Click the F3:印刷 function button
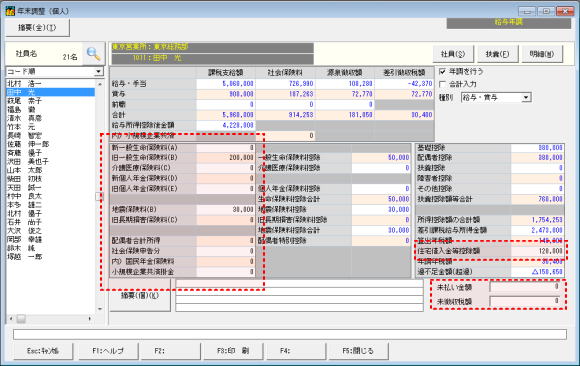The width and height of the screenshot is (580, 366). 233,351
